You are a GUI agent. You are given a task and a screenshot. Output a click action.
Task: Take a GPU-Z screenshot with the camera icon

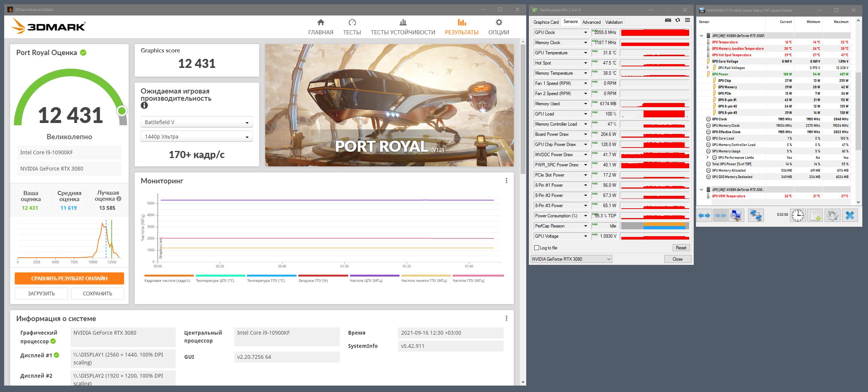point(668,20)
